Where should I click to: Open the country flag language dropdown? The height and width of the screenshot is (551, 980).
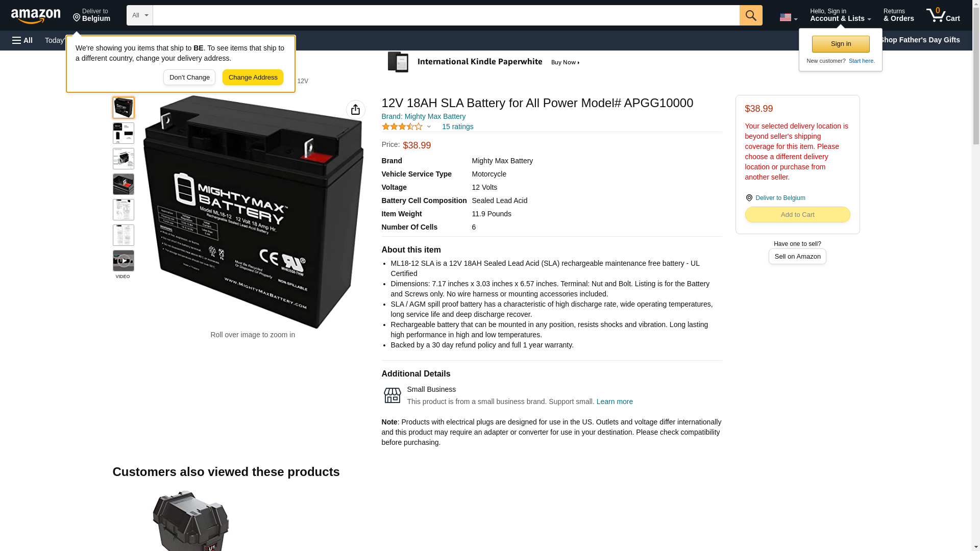[x=788, y=17]
